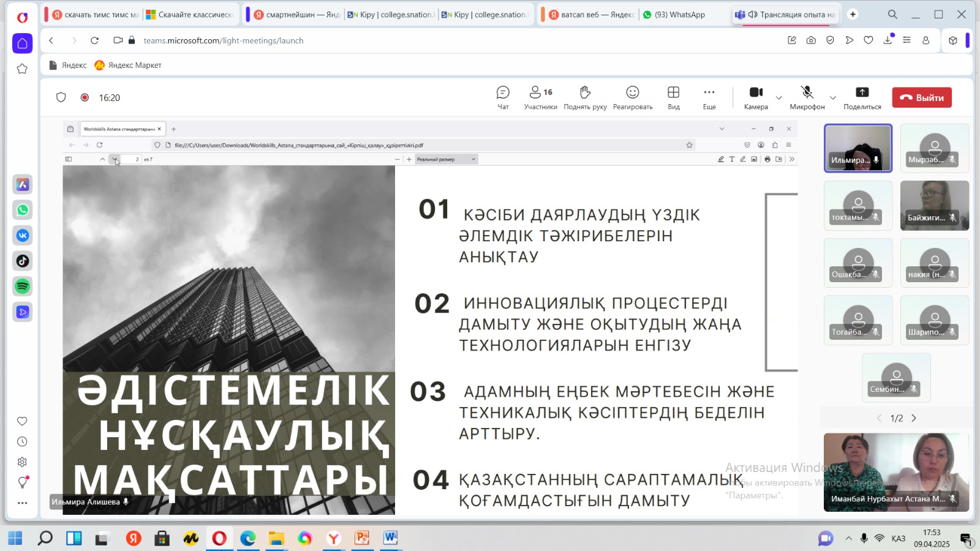Viewport: 980px width, 551px height.
Task: Expand camera device options arrow
Action: coord(779,98)
